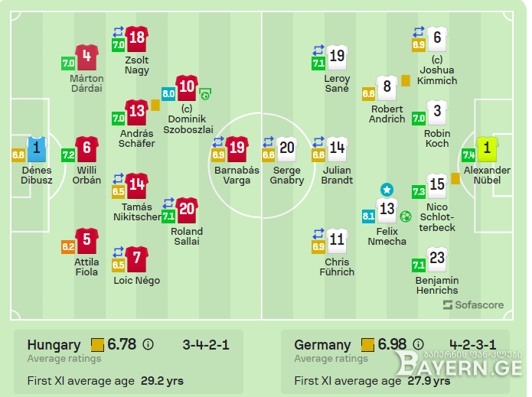Image resolution: width=532 pixels, height=397 pixels.
Task: Click Felix Nmecha's 8.1 rating badge
Action: [368, 216]
